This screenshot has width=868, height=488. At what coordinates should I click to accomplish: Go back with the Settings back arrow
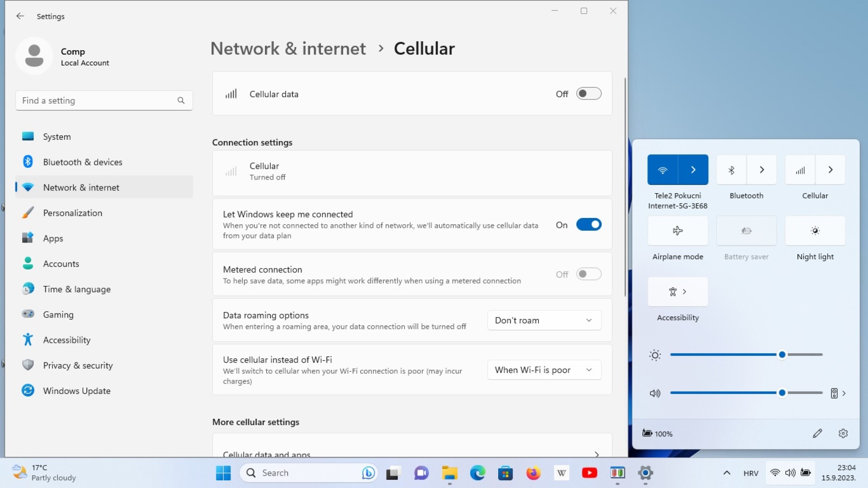pyautogui.click(x=20, y=16)
